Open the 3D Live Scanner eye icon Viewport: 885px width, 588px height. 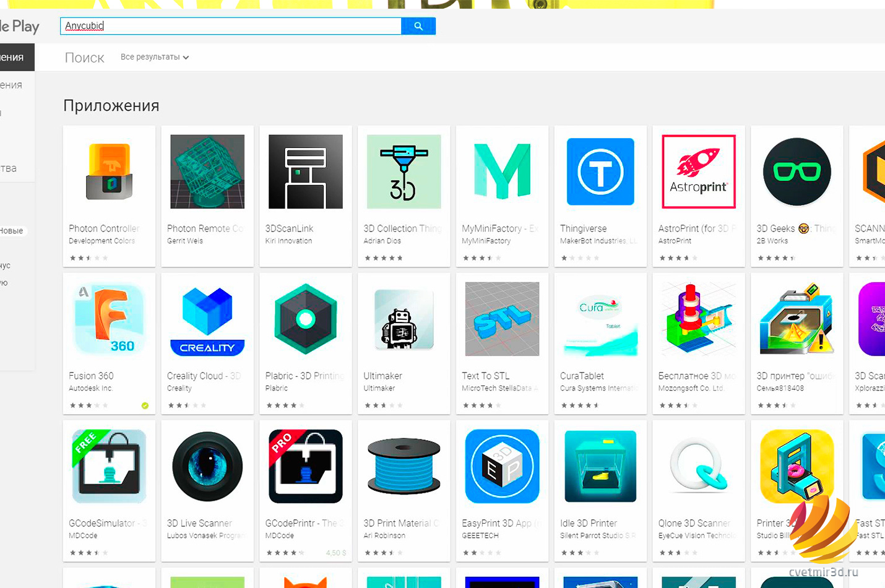click(x=207, y=466)
